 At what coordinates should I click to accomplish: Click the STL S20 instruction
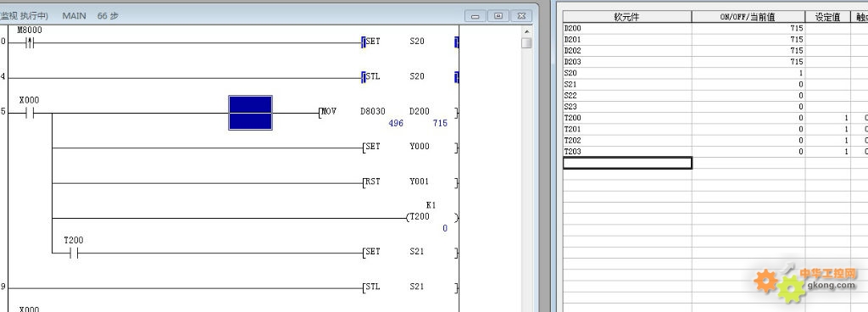(409, 77)
